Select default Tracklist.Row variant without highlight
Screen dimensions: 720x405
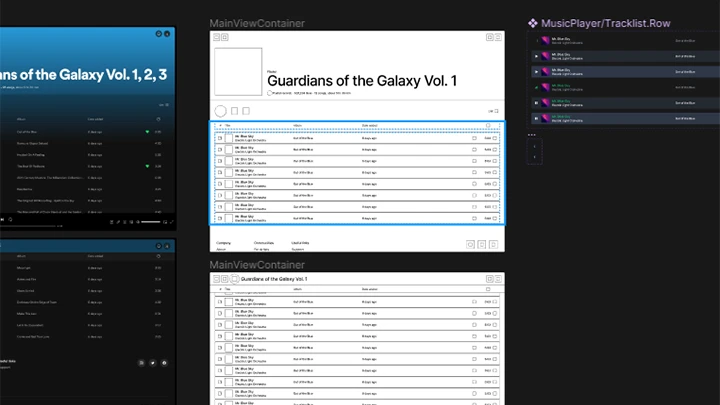pos(624,41)
